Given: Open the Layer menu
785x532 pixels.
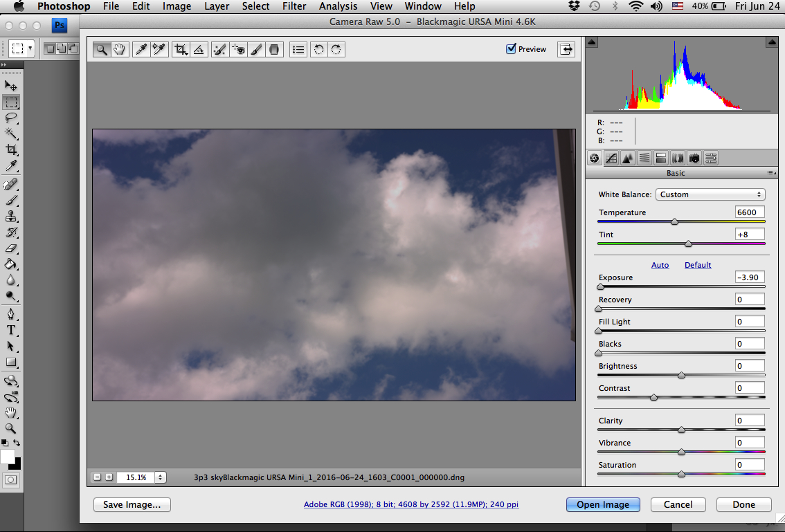Looking at the screenshot, I should (x=217, y=6).
